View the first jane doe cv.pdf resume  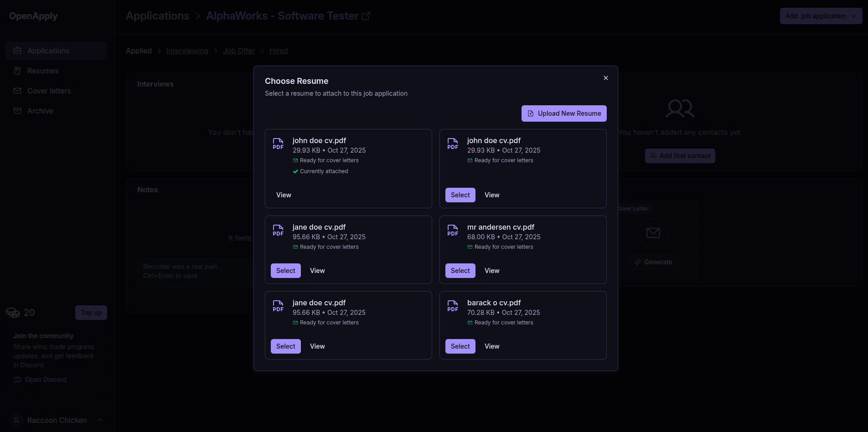tap(317, 271)
